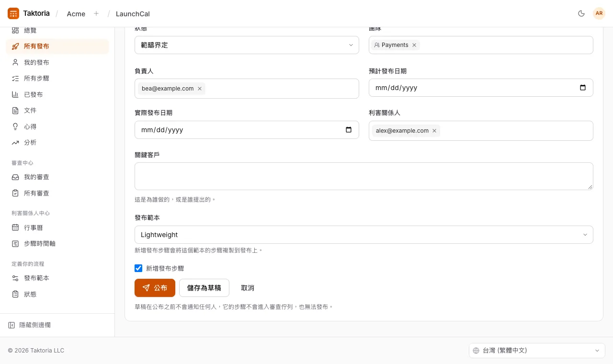Click the 隱藏側邊欄 collapse icon
This screenshot has height=364, width=613.
pos(11,325)
